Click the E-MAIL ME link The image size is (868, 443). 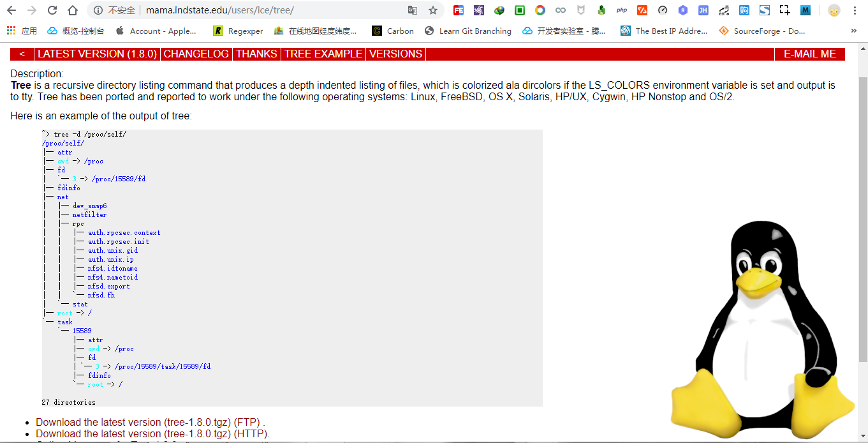(810, 54)
